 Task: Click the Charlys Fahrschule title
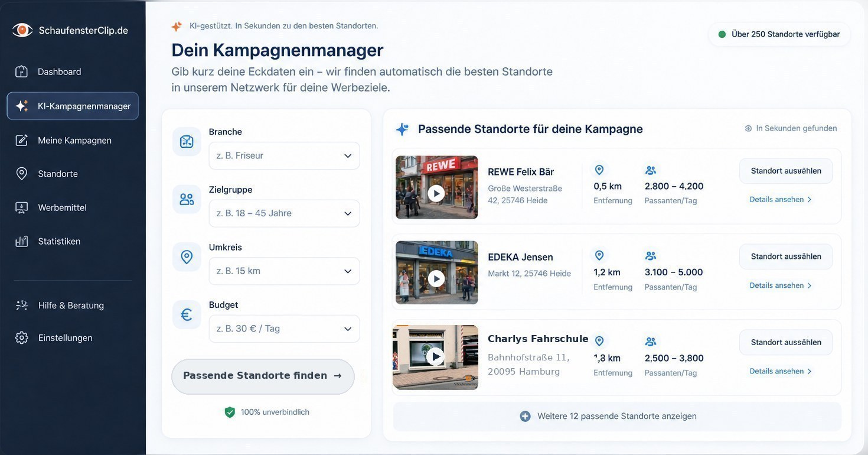tap(538, 339)
